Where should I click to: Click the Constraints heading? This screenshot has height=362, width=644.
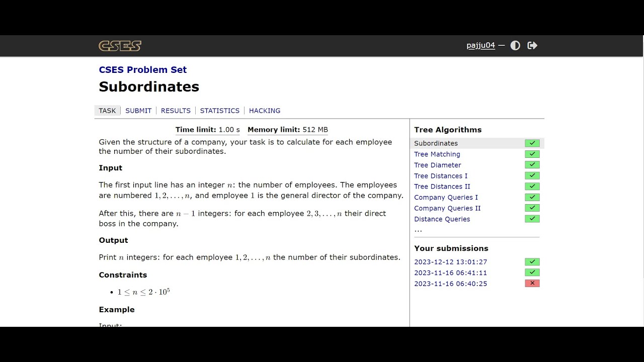click(123, 275)
